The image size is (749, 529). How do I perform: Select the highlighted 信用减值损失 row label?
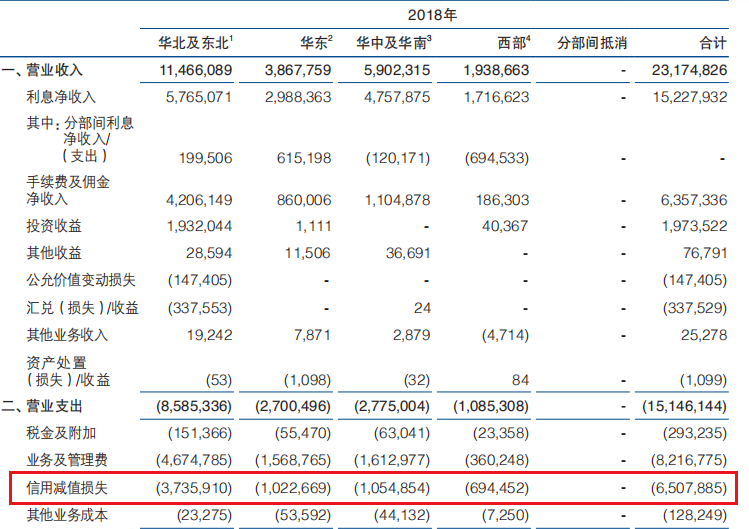click(67, 489)
